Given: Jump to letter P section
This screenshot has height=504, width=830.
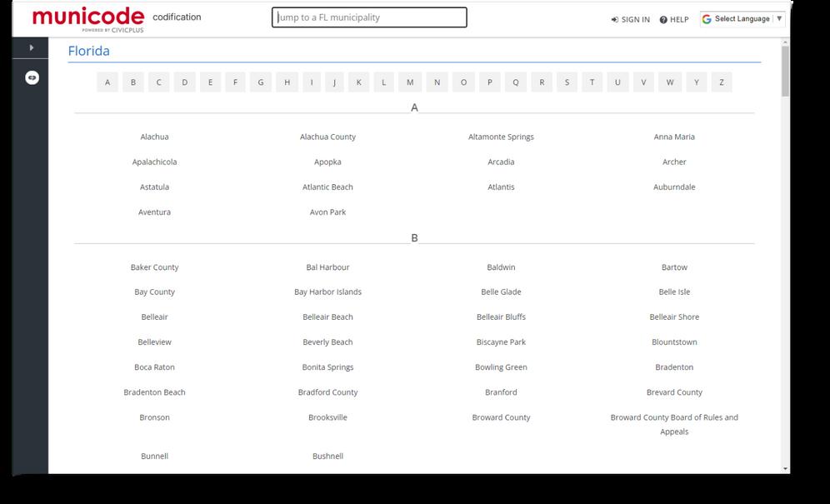Looking at the screenshot, I should (x=490, y=82).
